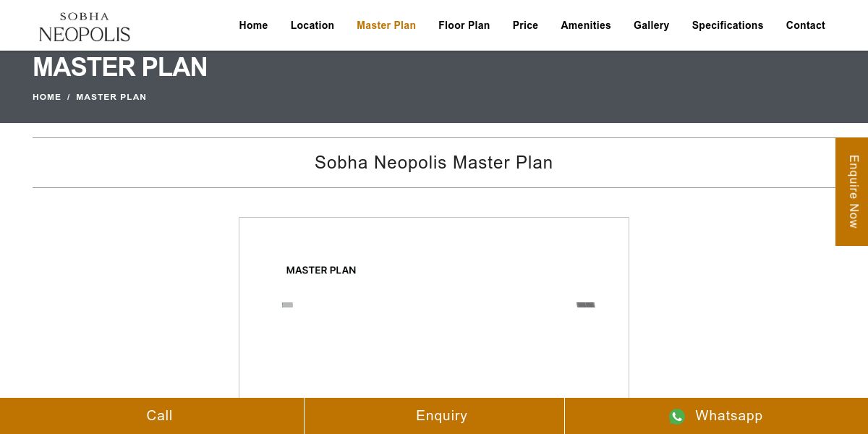Viewport: 868px width, 434px height.
Task: Click the large MASTER PLAN banner title
Action: 120,67
